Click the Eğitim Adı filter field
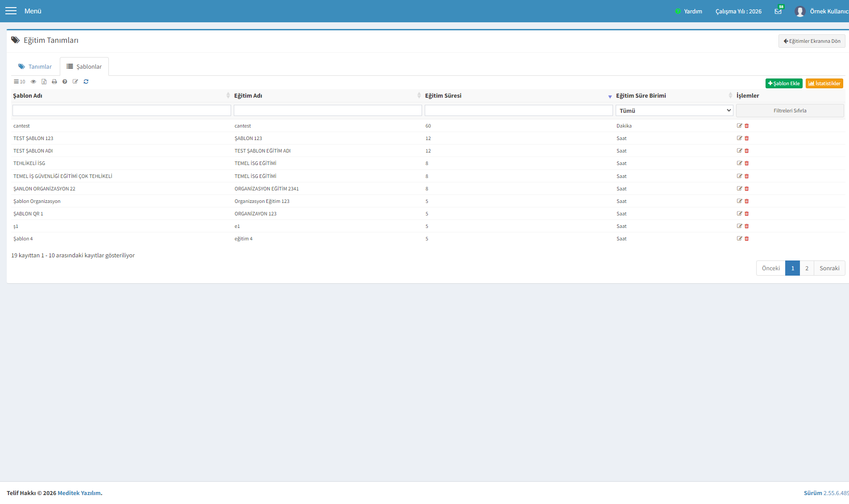Image resolution: width=849 pixels, height=504 pixels. tap(327, 111)
